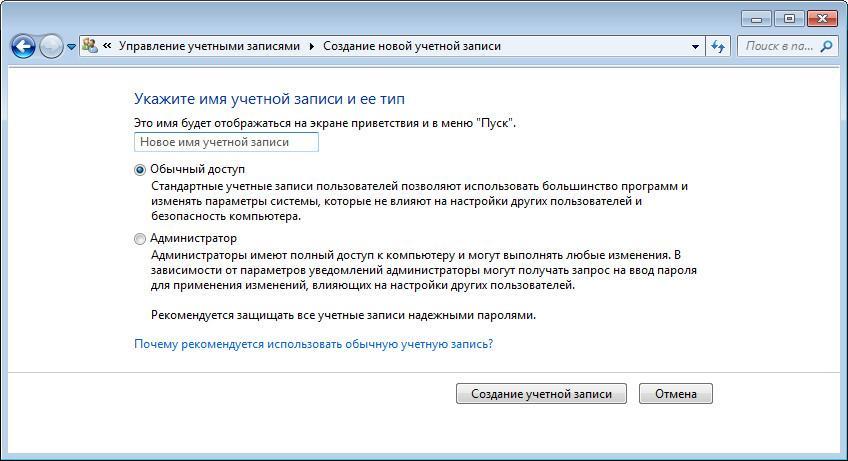Click the search field Поиск в панели
848x461 pixels.
point(778,46)
